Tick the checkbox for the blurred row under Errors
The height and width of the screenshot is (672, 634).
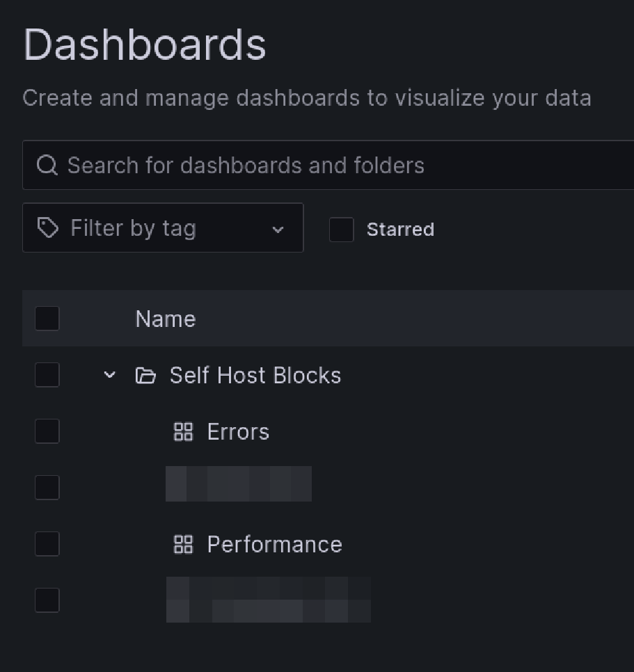click(x=47, y=488)
